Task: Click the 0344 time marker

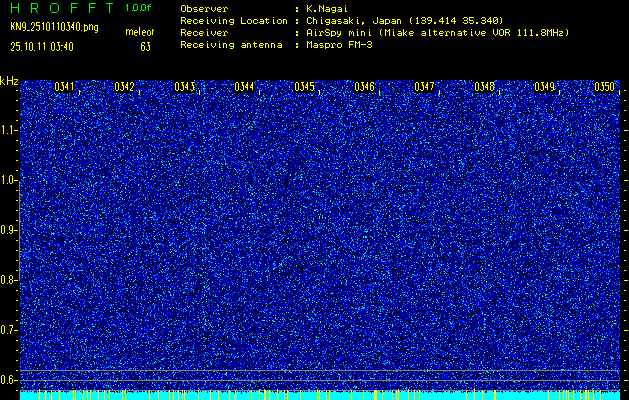Action: point(244,87)
